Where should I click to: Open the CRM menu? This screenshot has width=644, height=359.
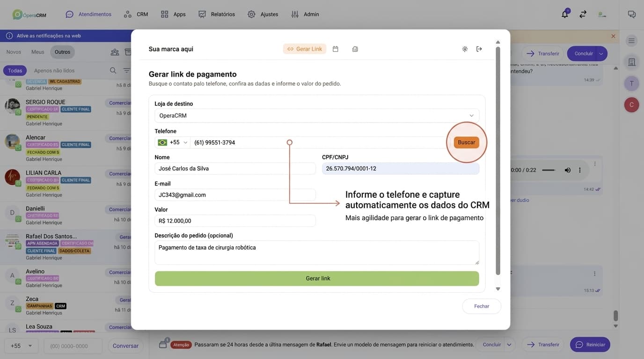[136, 14]
